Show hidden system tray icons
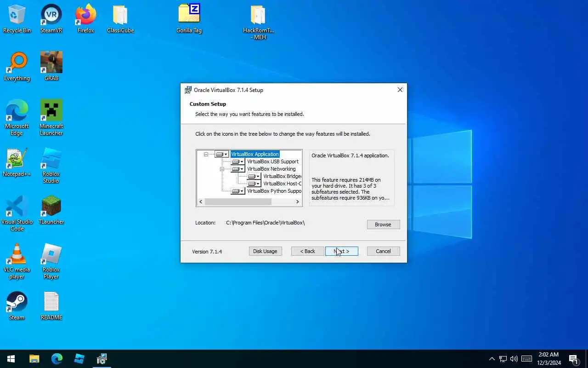 (492, 359)
